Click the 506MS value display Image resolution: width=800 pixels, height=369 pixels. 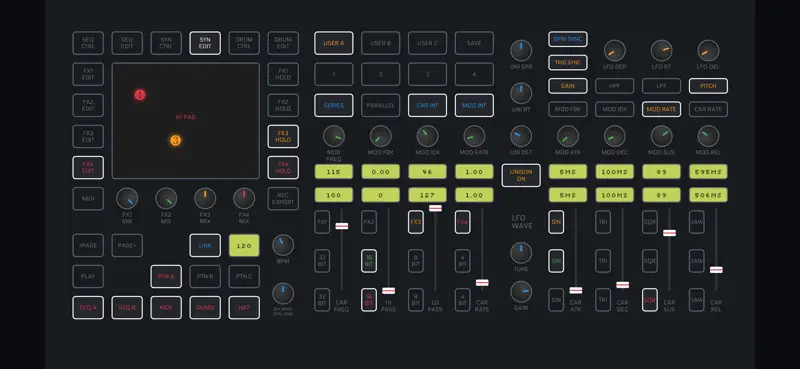point(709,194)
